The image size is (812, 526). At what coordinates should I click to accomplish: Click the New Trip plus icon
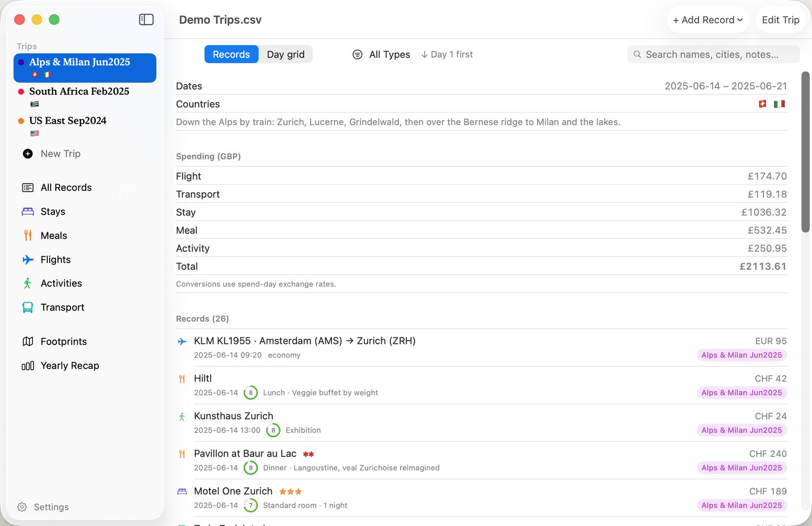tap(28, 154)
